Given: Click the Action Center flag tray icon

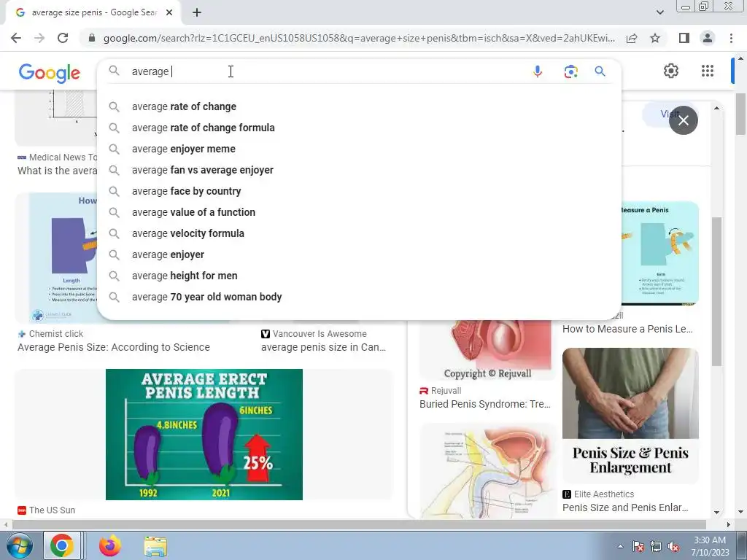Looking at the screenshot, I should (x=638, y=547).
